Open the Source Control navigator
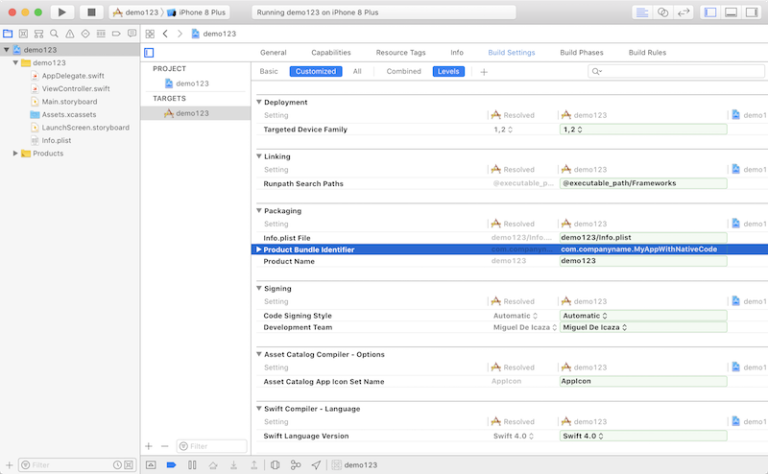Screen dimensions: 768x474 point(23,34)
